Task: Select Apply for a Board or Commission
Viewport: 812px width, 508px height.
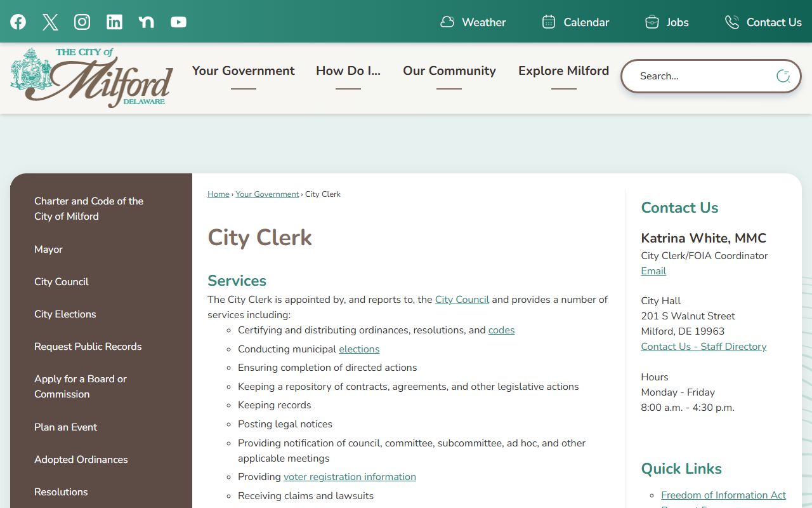Action: click(x=81, y=386)
